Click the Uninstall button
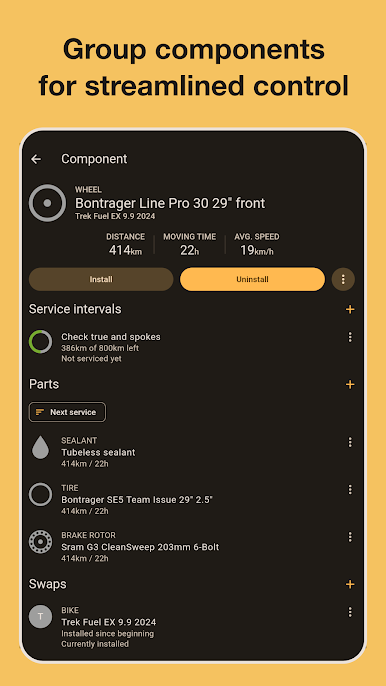Image resolution: width=386 pixels, height=686 pixels. pyautogui.click(x=253, y=279)
